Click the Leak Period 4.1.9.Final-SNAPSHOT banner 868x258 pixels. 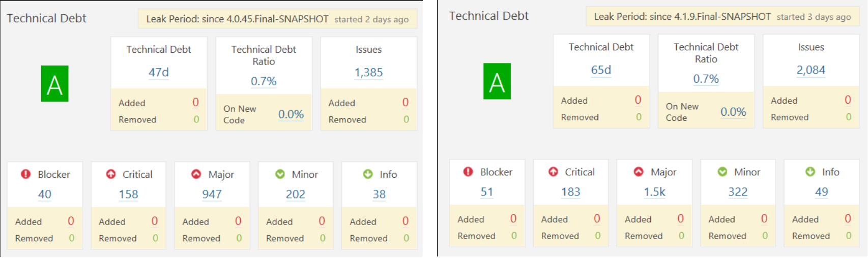[722, 17]
